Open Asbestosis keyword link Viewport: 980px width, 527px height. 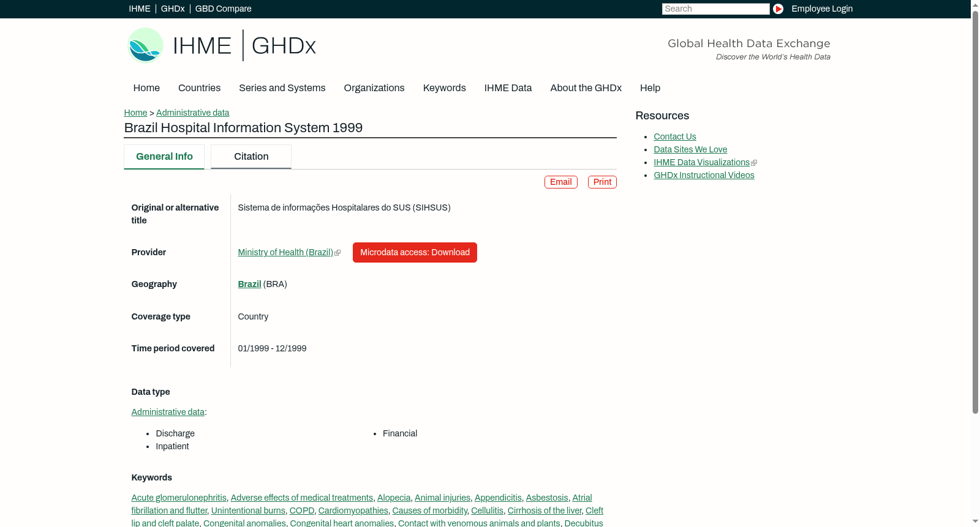click(x=547, y=498)
